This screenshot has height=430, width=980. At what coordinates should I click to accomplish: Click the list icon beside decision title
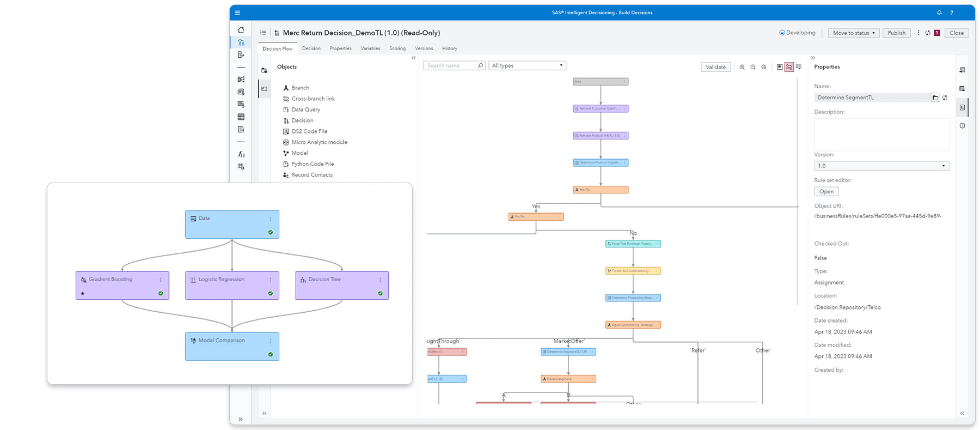click(263, 33)
